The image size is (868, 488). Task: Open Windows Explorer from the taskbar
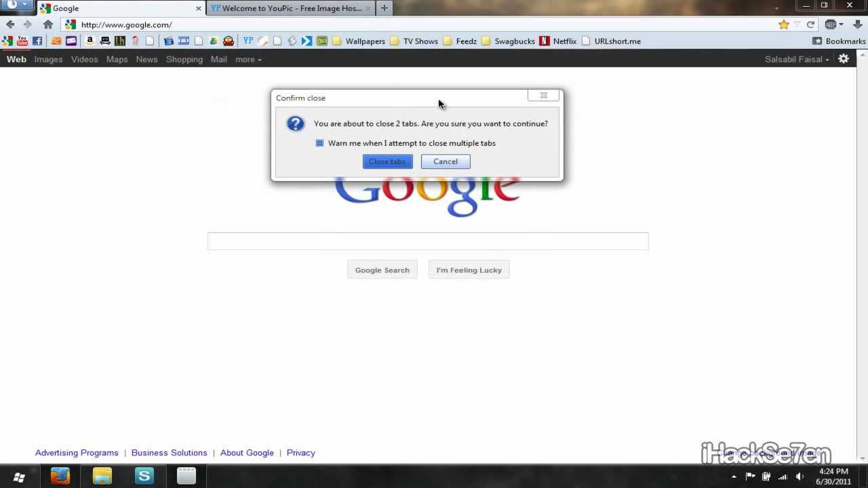coord(102,476)
